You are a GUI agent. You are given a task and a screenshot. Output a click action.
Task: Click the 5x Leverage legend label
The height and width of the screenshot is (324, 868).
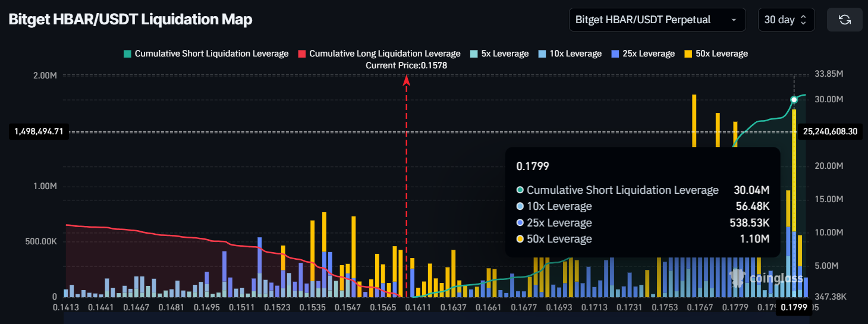[x=505, y=54]
